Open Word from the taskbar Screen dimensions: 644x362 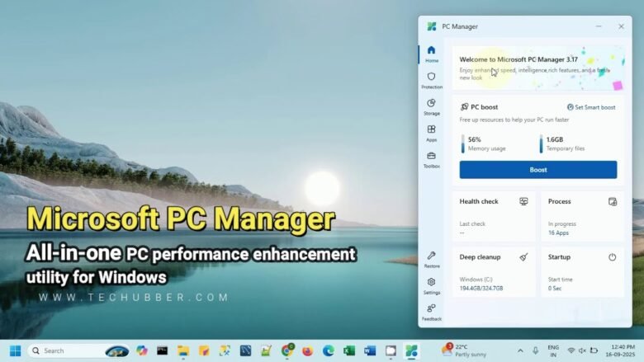370,351
